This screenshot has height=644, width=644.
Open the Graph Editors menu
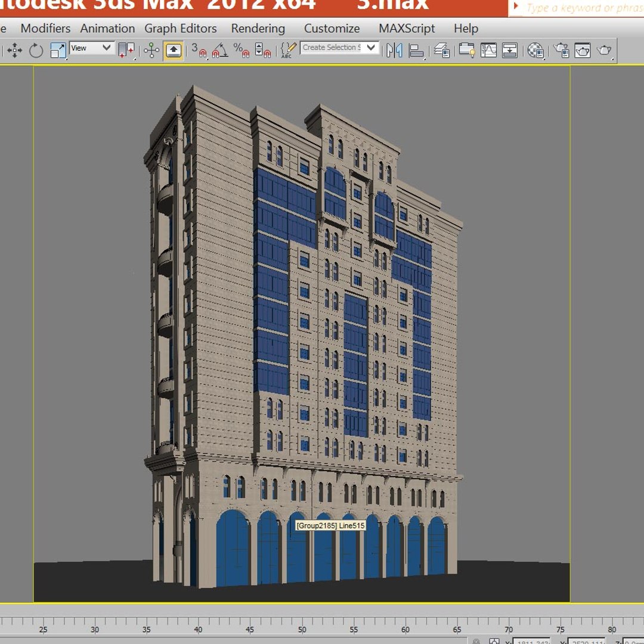pos(181,29)
